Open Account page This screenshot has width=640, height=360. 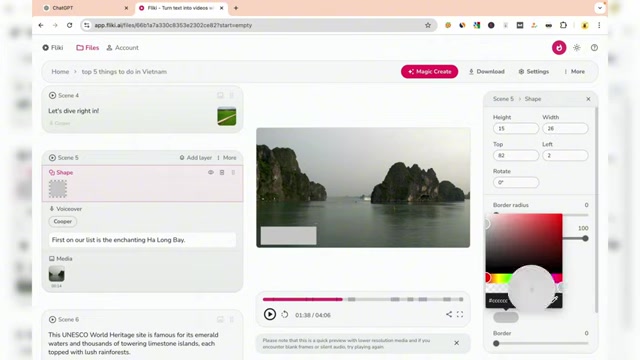tap(122, 48)
